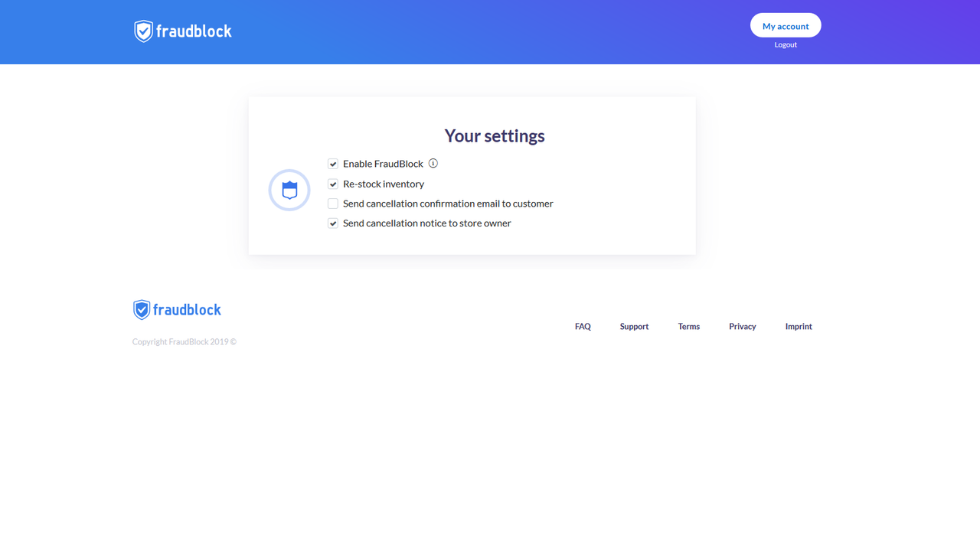
Task: Enable cancellation confirmation email to customer
Action: point(333,204)
